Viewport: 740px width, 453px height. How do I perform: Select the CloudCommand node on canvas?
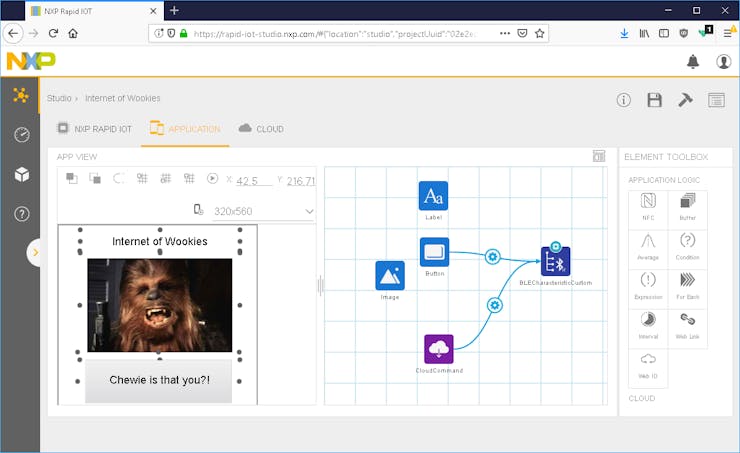tap(439, 349)
